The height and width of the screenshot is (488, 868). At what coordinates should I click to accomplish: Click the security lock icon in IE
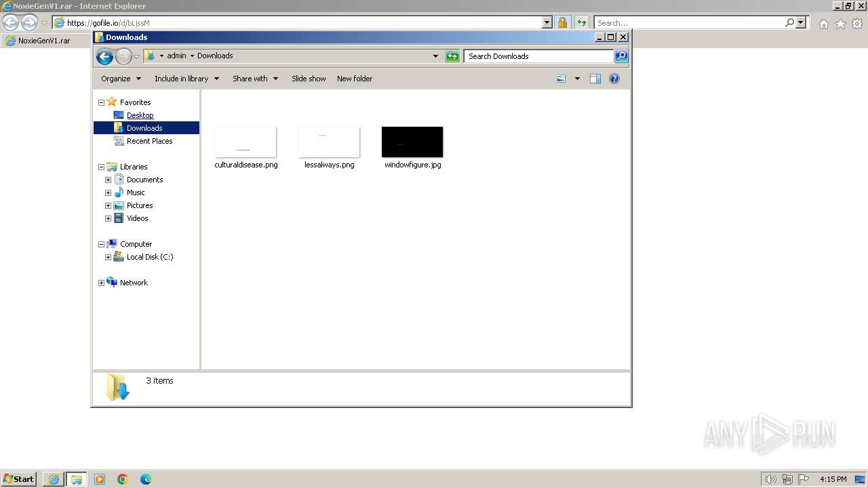tap(562, 23)
